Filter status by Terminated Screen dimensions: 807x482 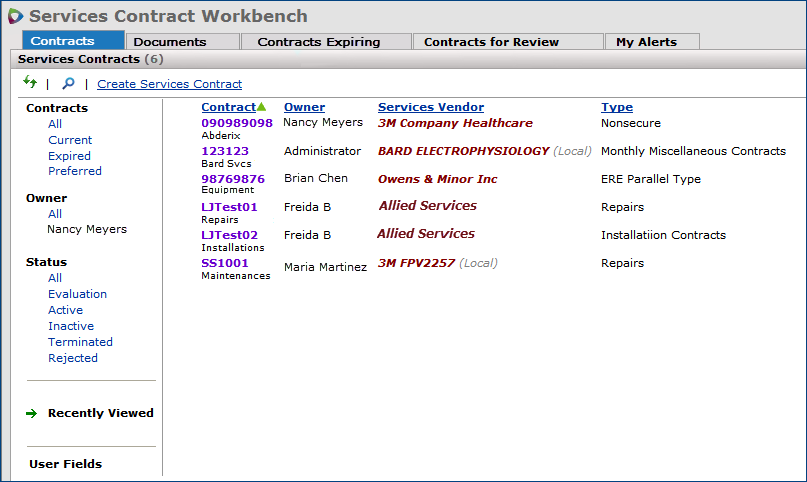coord(80,342)
